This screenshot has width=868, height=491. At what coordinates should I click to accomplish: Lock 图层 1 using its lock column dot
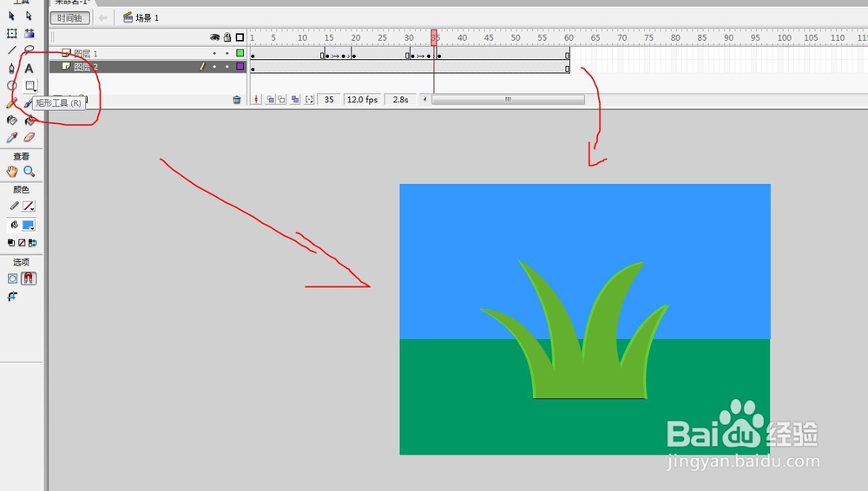point(227,54)
